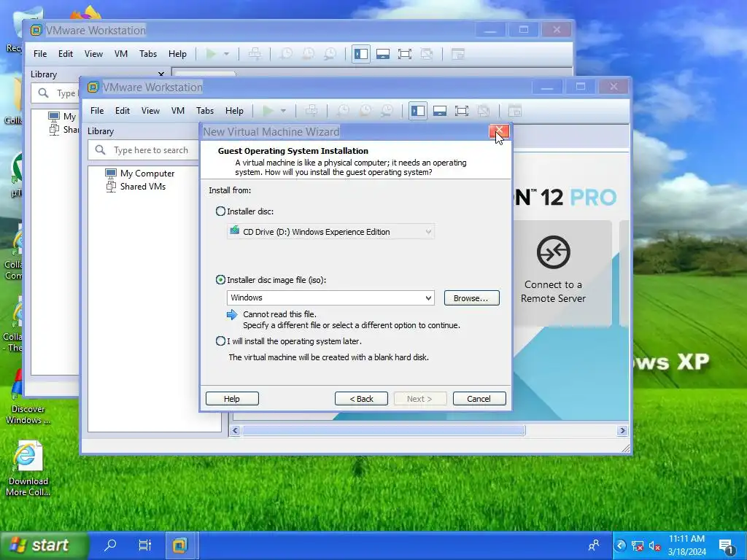Go back with the < Back button
Viewport: 747px width, 560px height.
click(x=361, y=399)
